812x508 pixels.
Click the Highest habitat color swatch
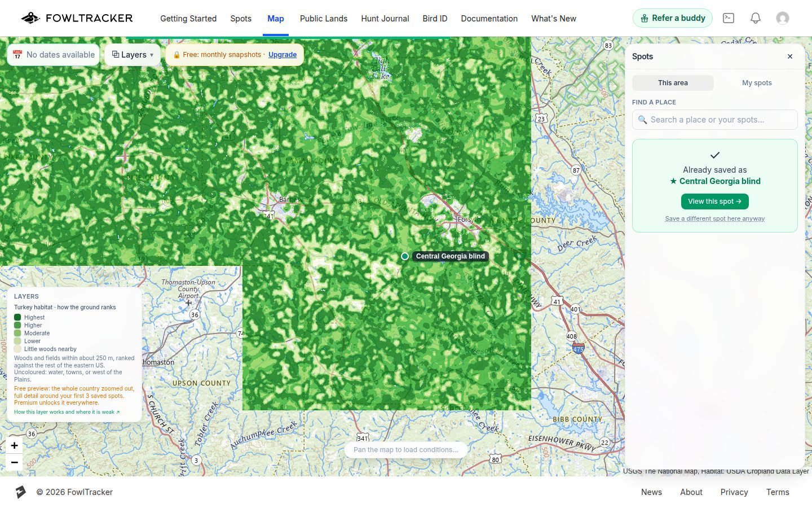click(x=17, y=317)
